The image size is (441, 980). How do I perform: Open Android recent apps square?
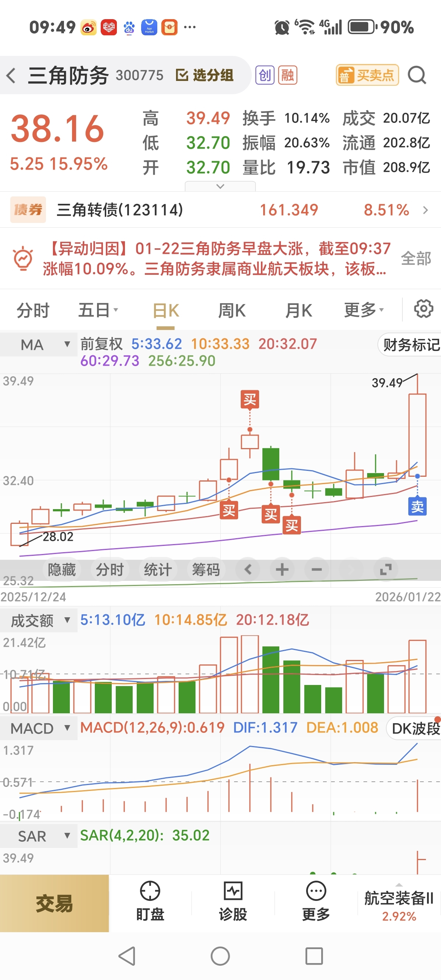[x=314, y=956]
